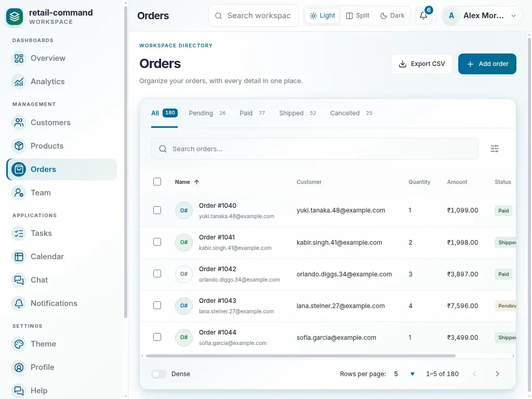
Task: Click the Order #1042 name text
Action: point(218,269)
